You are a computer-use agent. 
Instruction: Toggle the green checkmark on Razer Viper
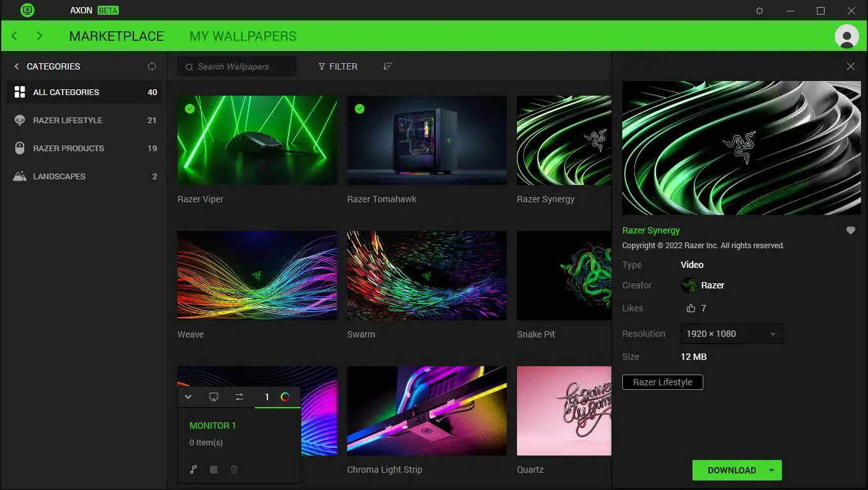point(190,108)
